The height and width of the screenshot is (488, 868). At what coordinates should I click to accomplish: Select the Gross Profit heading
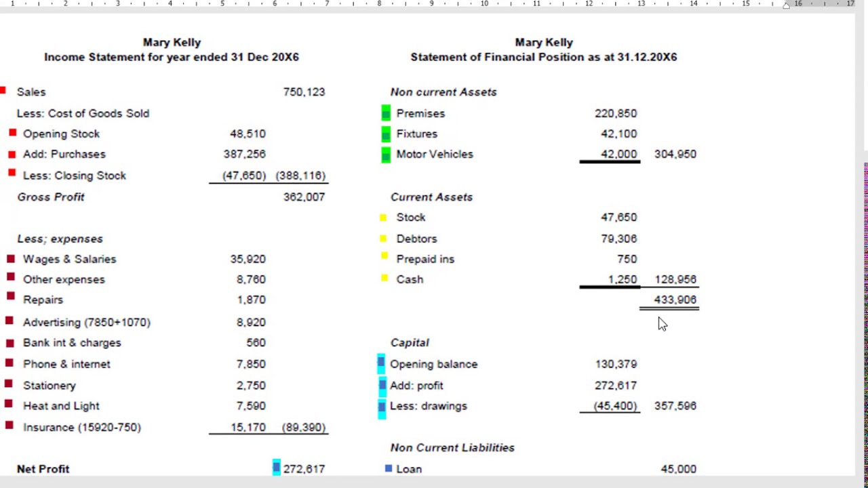coord(51,197)
